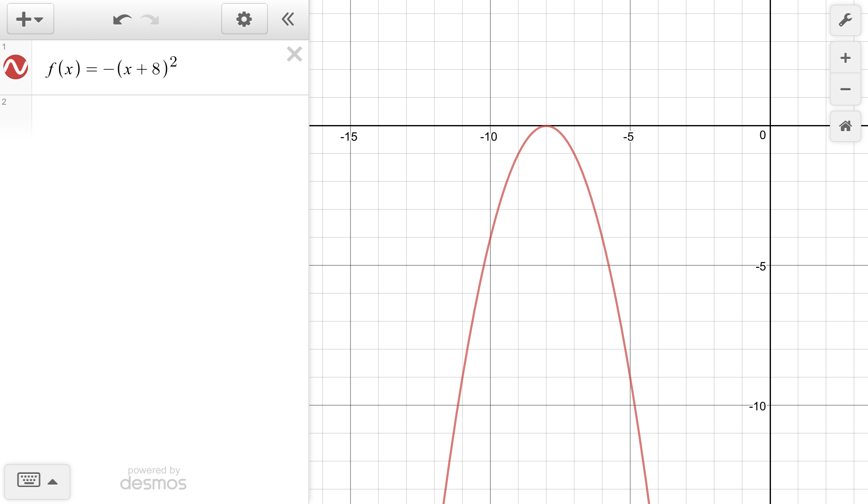Show the on-screen keyboard
868x504 pixels.
click(29, 480)
